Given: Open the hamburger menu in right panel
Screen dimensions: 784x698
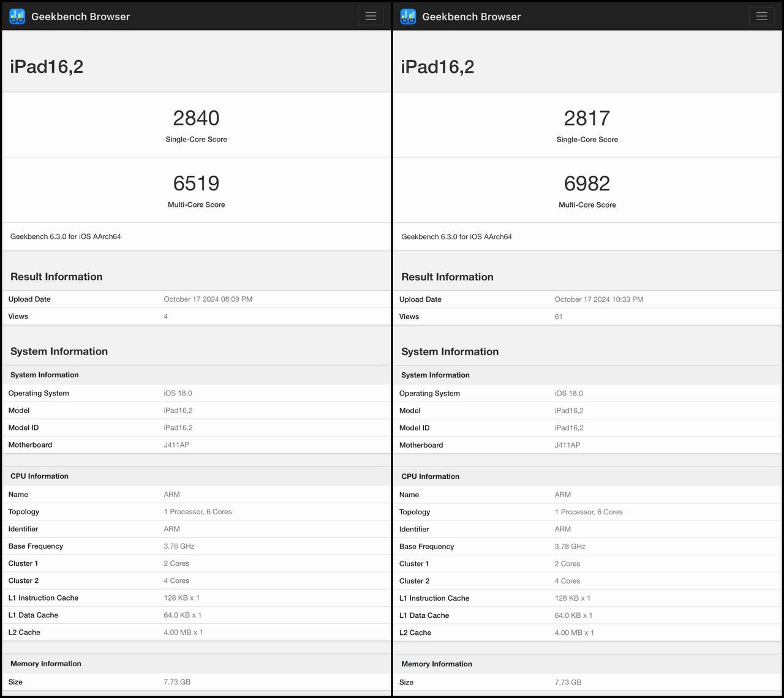Looking at the screenshot, I should pos(761,16).
